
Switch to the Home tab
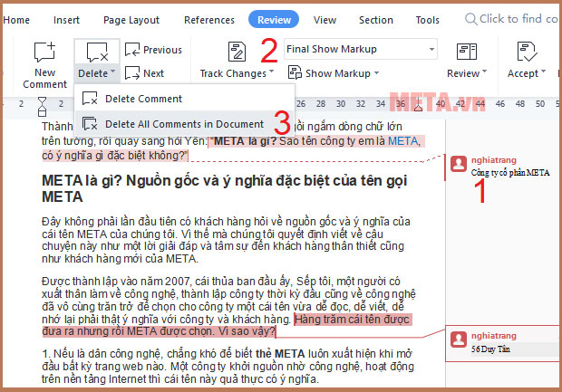click(x=16, y=20)
